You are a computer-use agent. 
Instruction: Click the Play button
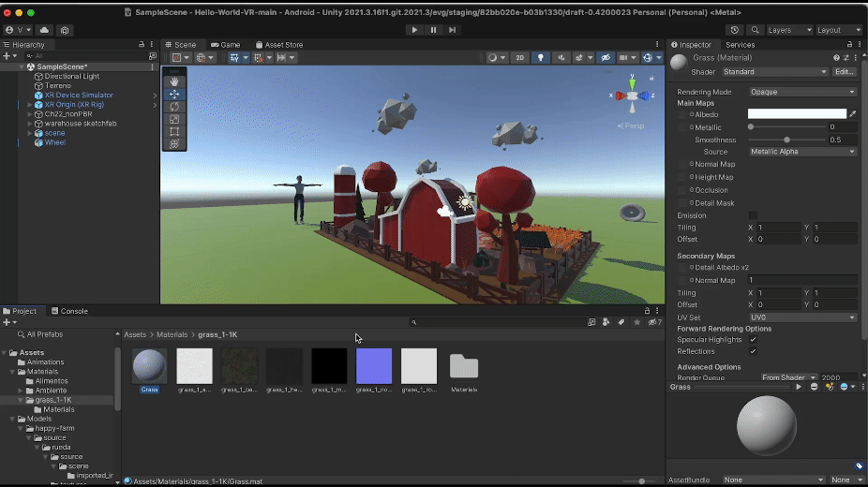414,30
